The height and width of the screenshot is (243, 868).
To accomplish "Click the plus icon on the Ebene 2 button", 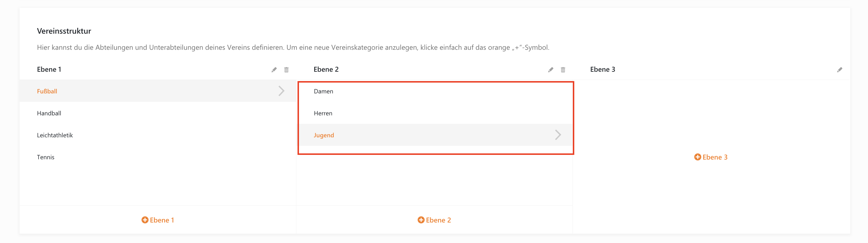I will tap(421, 220).
